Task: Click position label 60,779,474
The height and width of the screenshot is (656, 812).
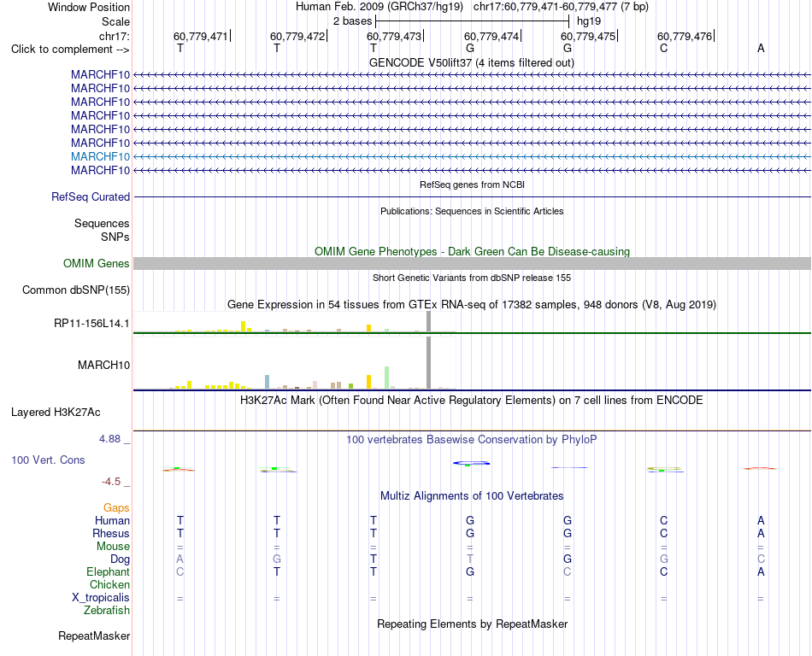Action: (491, 36)
